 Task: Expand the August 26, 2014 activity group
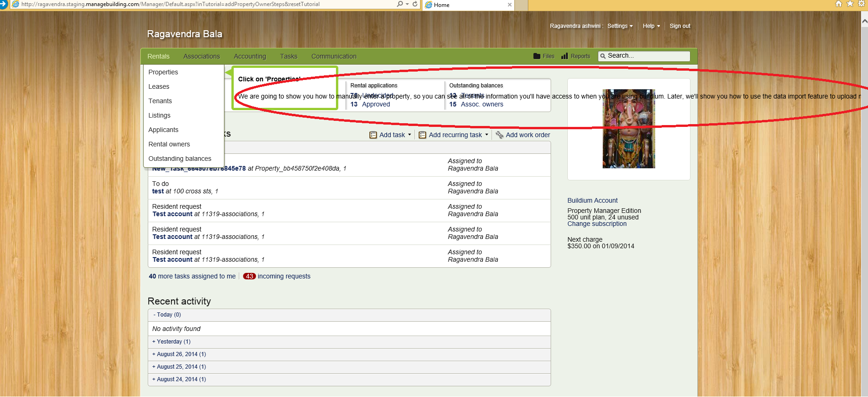[x=179, y=354]
